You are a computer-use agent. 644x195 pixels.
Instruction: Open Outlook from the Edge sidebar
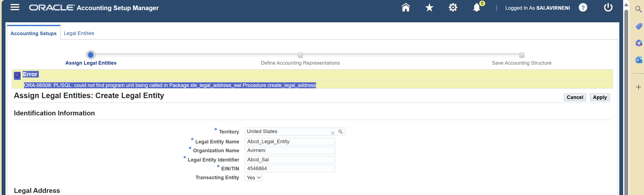click(x=639, y=60)
